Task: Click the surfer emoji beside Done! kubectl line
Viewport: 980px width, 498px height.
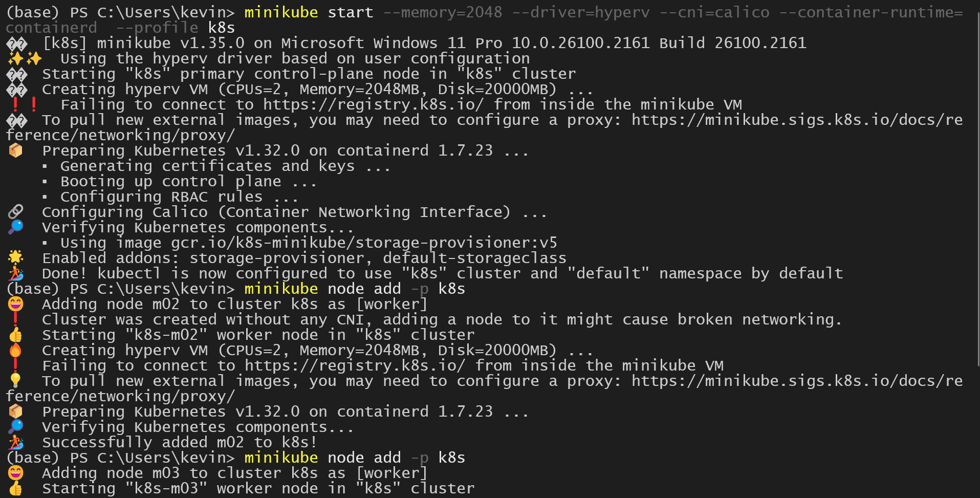Action: coord(15,273)
